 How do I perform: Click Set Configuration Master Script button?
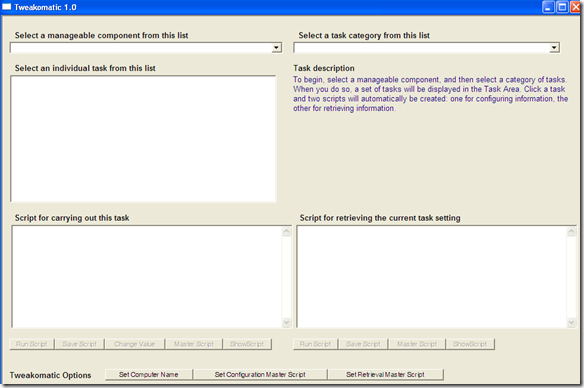tap(260, 375)
